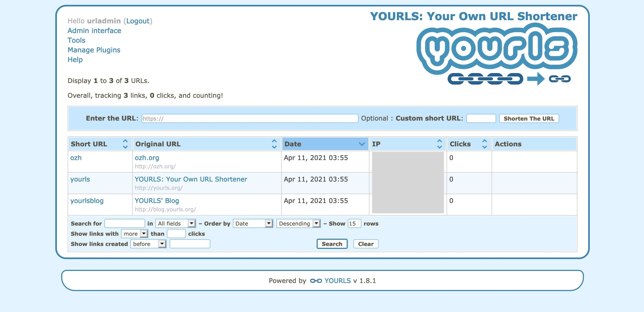Screen dimensions: 644x312
Task: Open the Order by 'Date' dropdown
Action: click(253, 223)
